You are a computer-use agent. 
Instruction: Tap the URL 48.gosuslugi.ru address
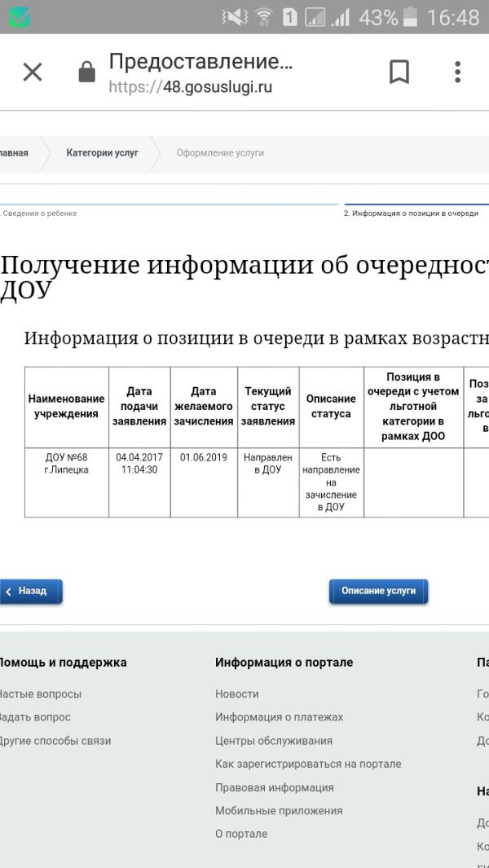tap(191, 86)
